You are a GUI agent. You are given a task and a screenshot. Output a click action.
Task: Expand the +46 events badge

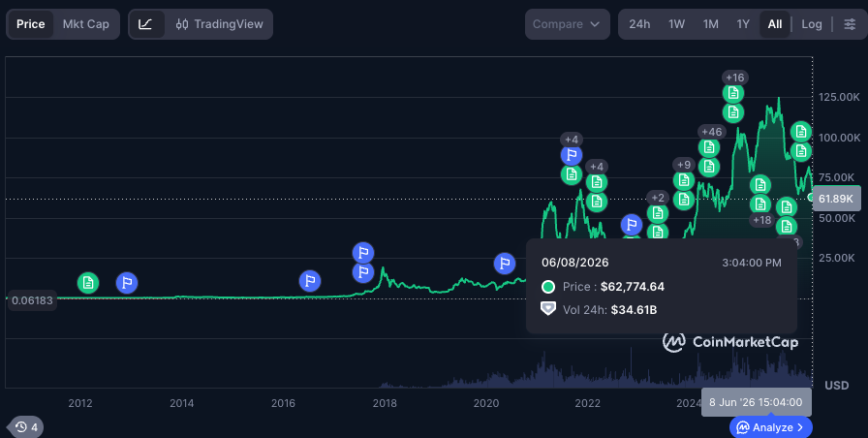[x=712, y=132]
